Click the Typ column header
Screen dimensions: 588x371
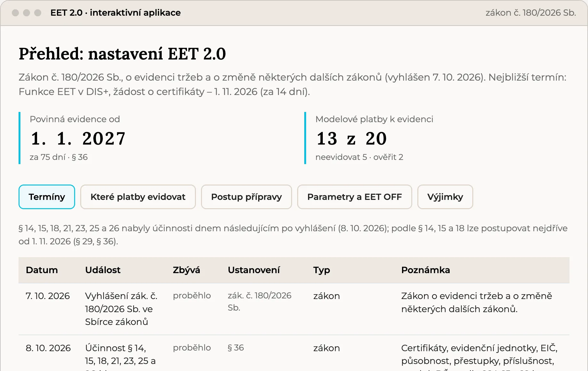pos(321,270)
